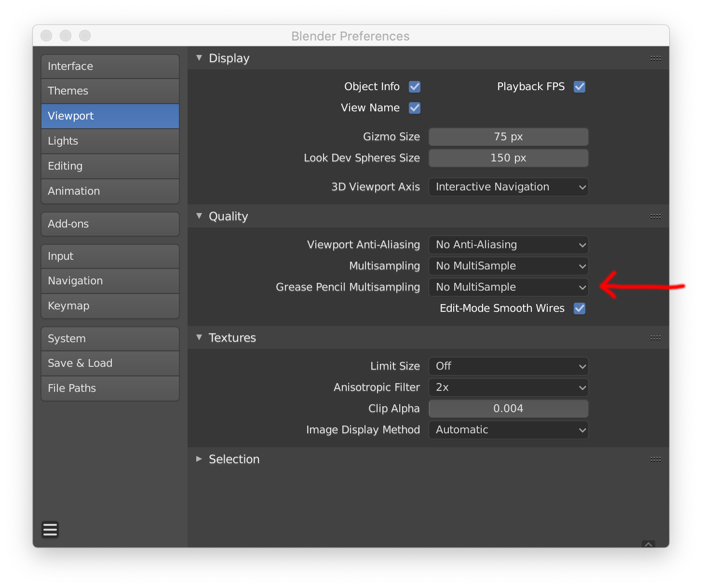Open the Limit Size dropdown
The image size is (702, 588).
(x=509, y=366)
